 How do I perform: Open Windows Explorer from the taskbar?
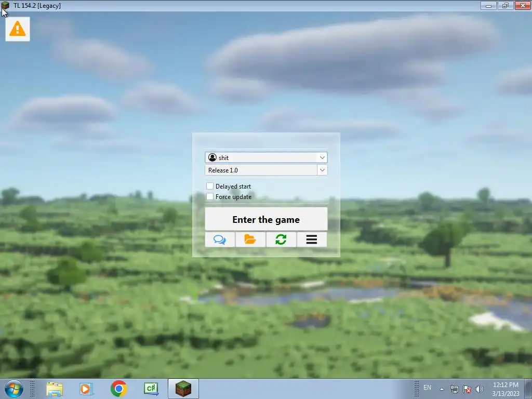click(x=54, y=389)
